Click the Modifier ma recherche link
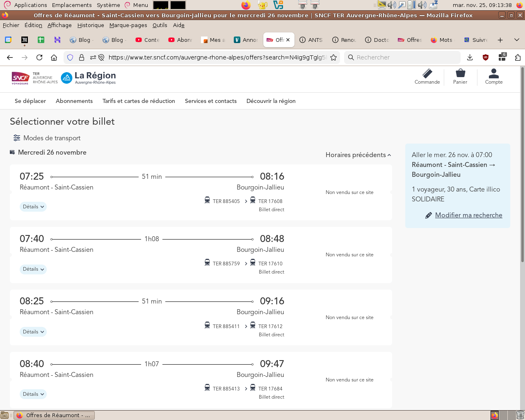This screenshot has height=420, width=525. (x=468, y=215)
